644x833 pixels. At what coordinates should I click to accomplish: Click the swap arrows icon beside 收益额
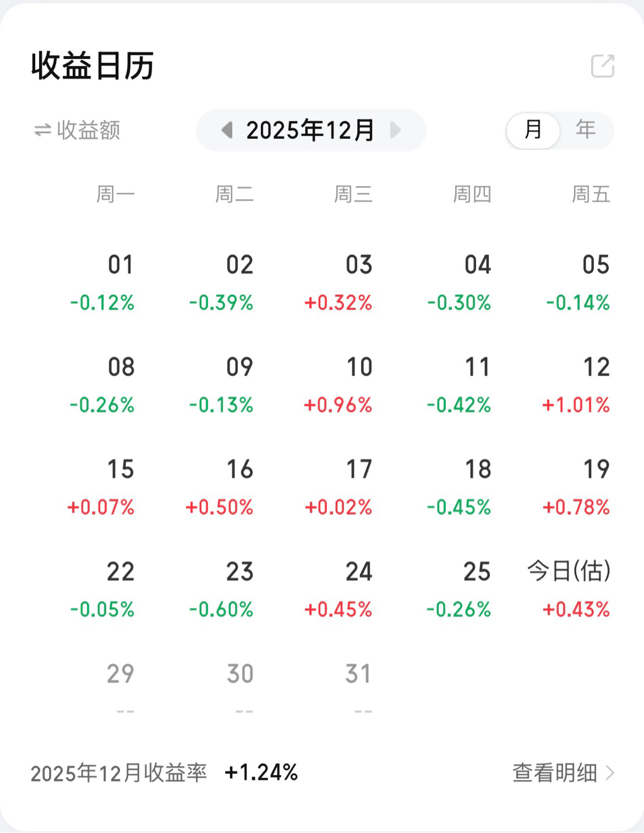click(x=42, y=130)
